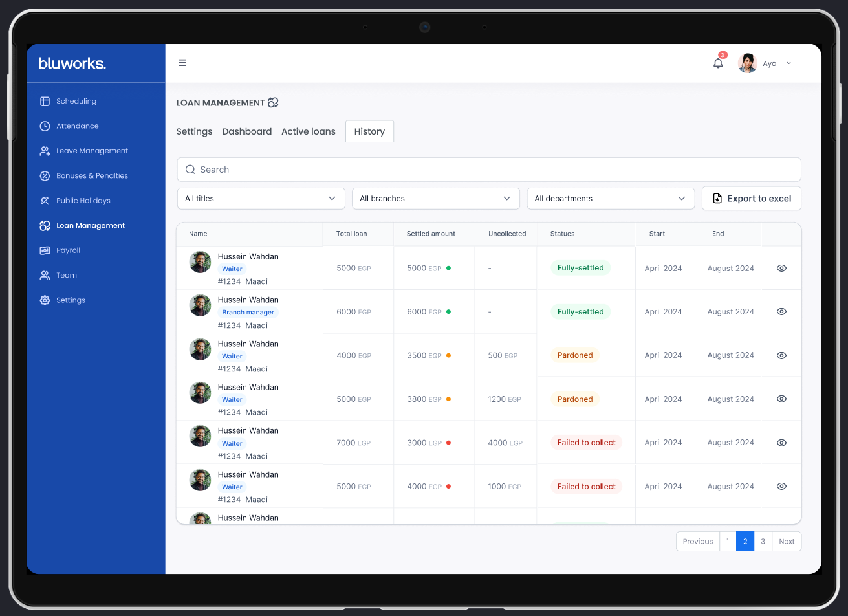The height and width of the screenshot is (616, 848).
Task: Open Bonuses & Penalties section
Action: (x=92, y=176)
